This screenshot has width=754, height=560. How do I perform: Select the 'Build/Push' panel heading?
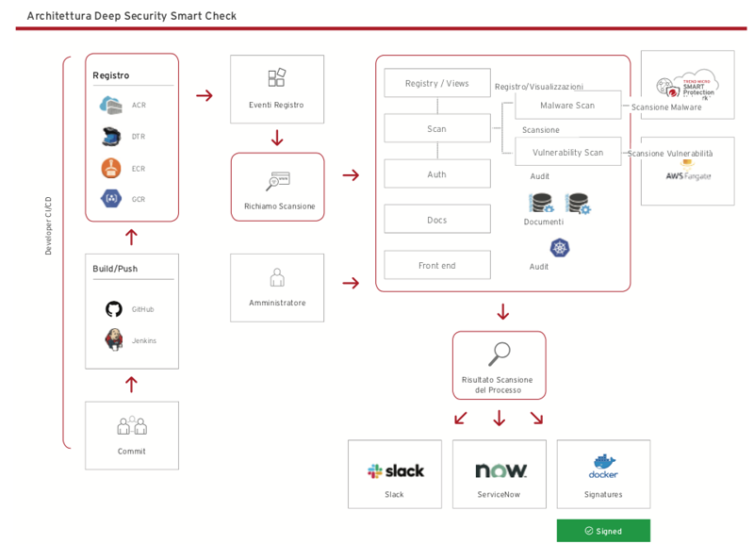115,269
